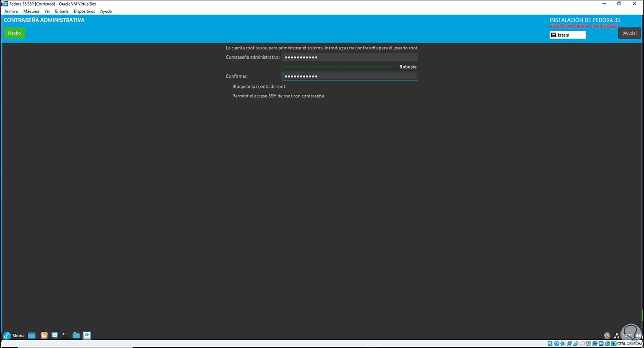Click the VirtualBox network status icon
The height and width of the screenshot is (348, 644).
pyautogui.click(x=570, y=344)
